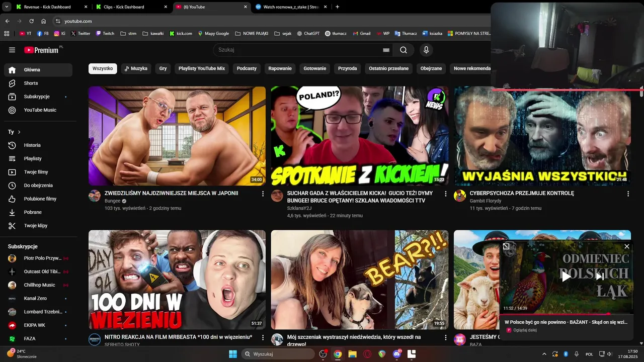Open options menu for NITRO REAKCJA video
This screenshot has height=362, width=644.
pyautogui.click(x=263, y=337)
